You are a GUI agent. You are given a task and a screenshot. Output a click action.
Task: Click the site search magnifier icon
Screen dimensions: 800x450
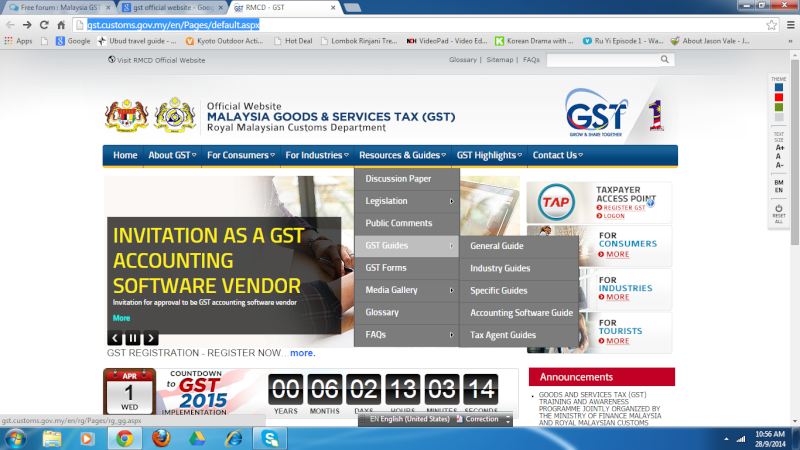(665, 60)
